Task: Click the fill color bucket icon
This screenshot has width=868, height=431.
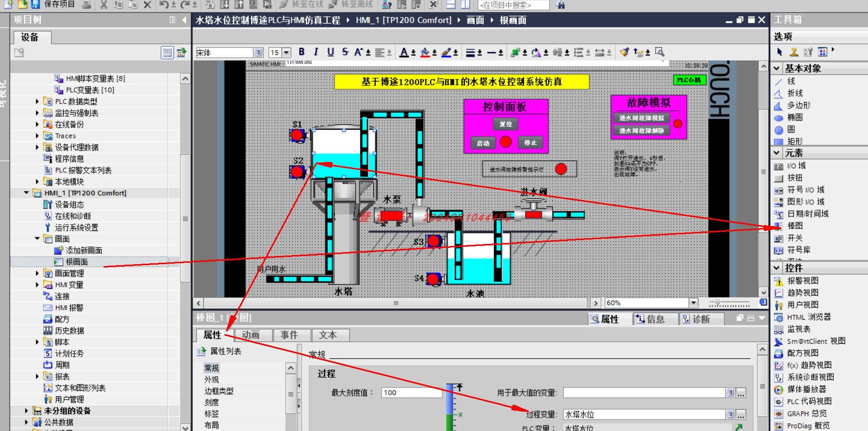Action: [425, 52]
